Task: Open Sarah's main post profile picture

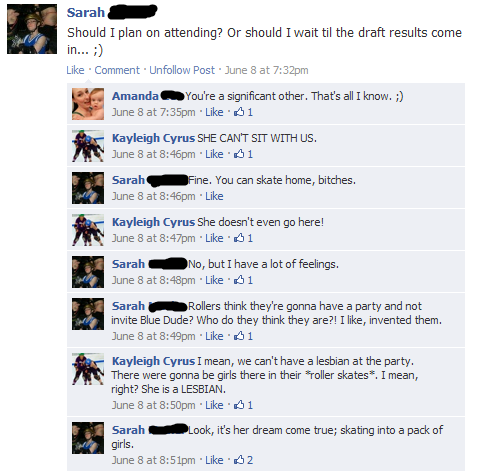Action: pyautogui.click(x=32, y=29)
